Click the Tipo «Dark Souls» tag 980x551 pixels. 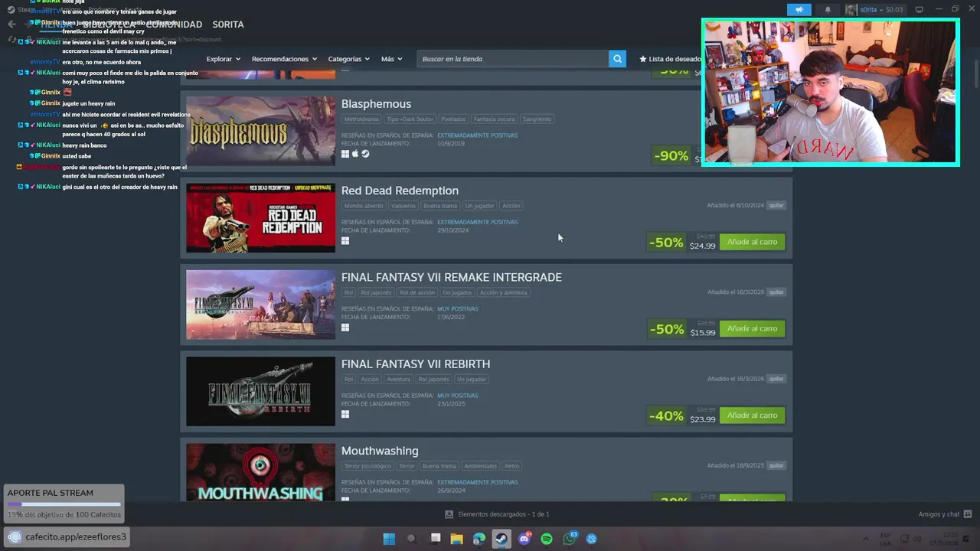click(x=410, y=119)
